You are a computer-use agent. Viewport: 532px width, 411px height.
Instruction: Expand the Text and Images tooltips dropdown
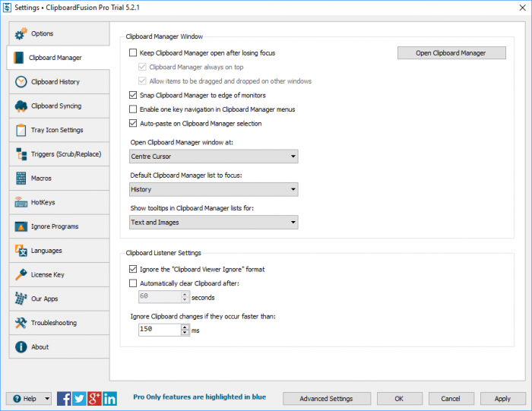tap(293, 222)
